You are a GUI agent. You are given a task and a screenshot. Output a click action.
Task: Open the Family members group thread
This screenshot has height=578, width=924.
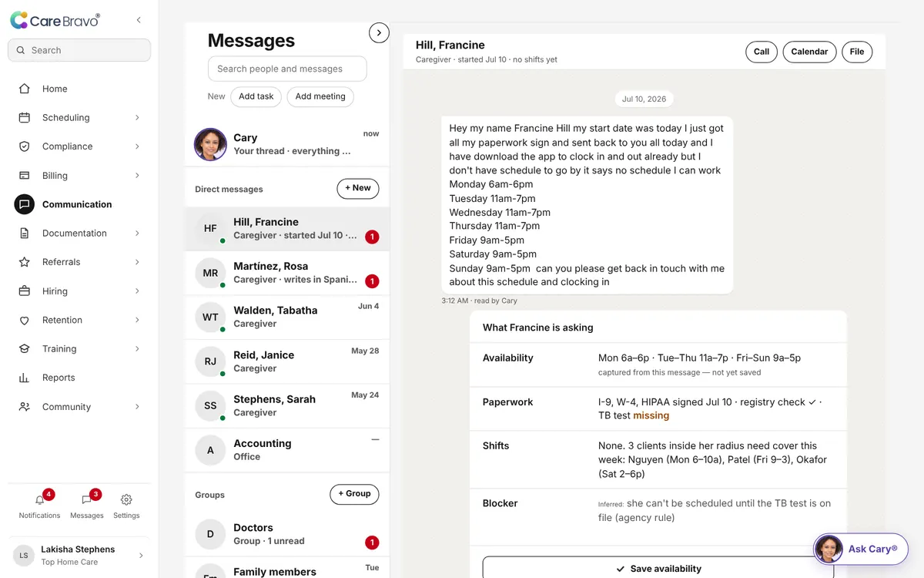point(287,569)
